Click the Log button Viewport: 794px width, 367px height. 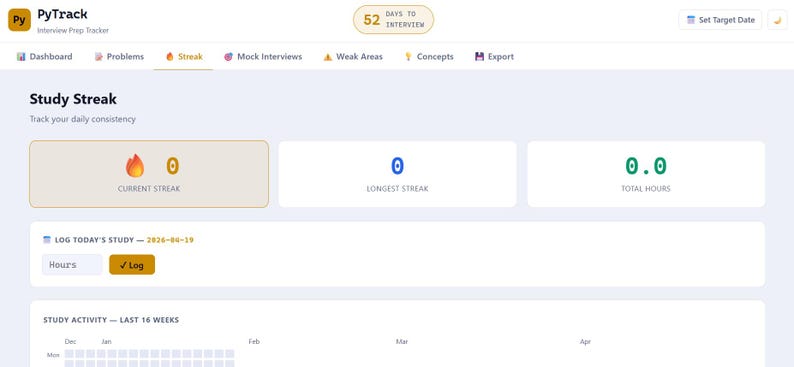click(x=132, y=265)
